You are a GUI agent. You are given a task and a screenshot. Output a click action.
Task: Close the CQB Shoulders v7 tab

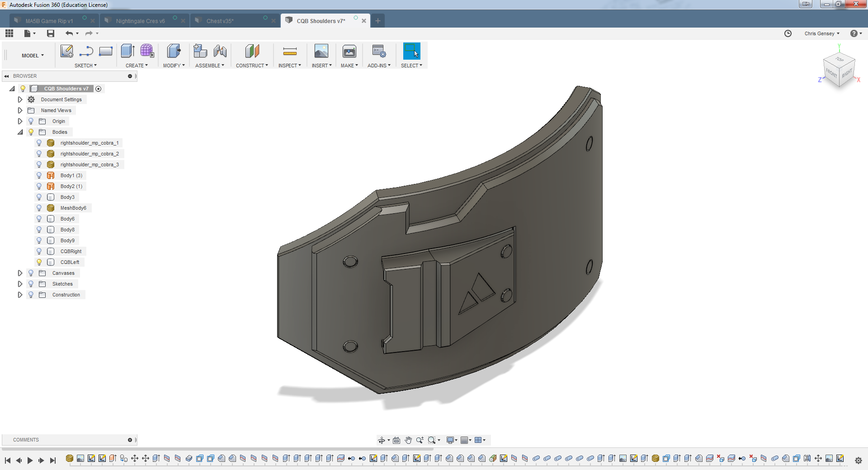click(364, 21)
